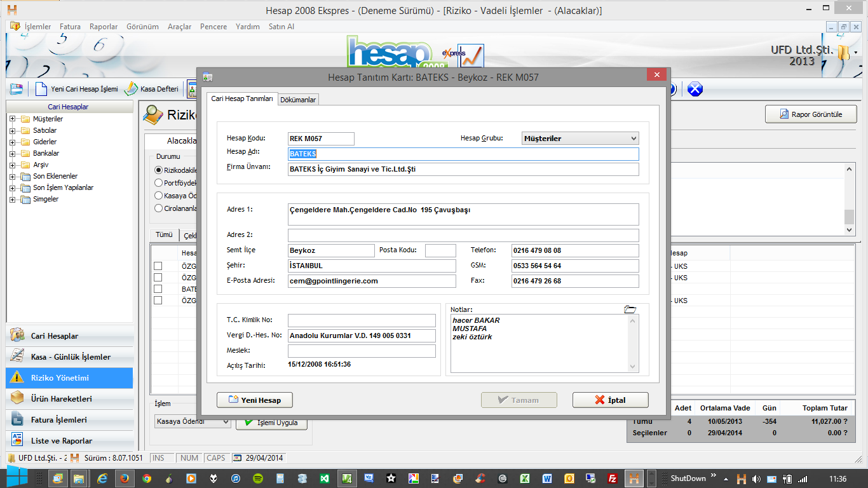
Task: Expand the Satıcılar tree node
Action: tap(13, 130)
